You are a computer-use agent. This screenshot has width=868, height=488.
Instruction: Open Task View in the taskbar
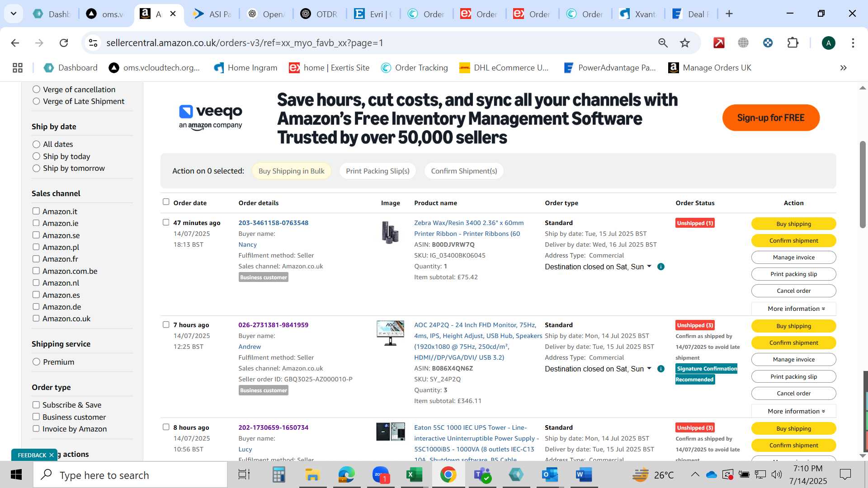[x=244, y=475]
